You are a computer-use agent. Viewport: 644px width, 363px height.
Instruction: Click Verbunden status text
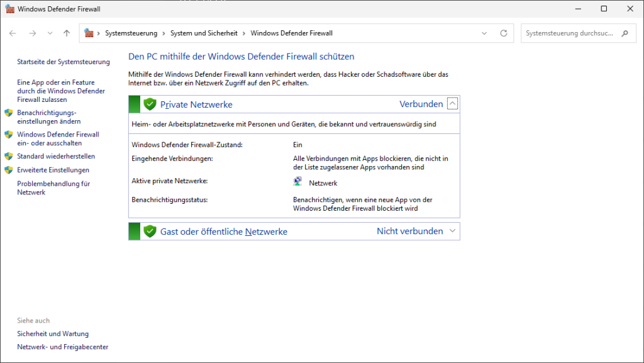421,104
